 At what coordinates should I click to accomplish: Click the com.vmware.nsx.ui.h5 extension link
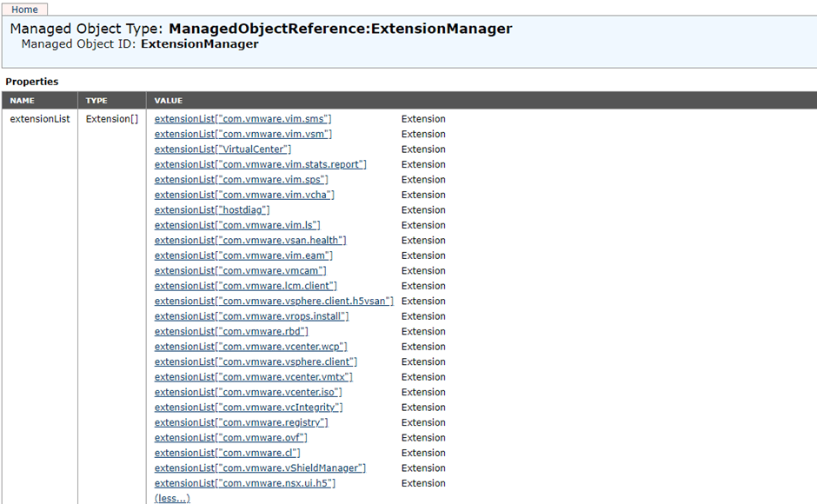click(244, 483)
